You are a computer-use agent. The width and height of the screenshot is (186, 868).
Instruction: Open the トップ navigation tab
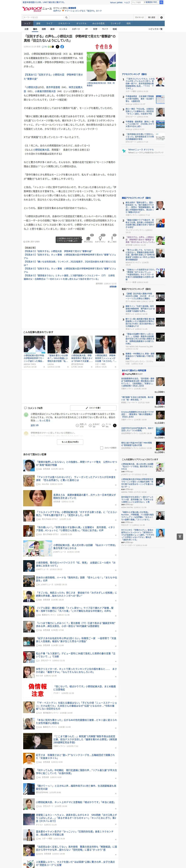pos(27,24)
